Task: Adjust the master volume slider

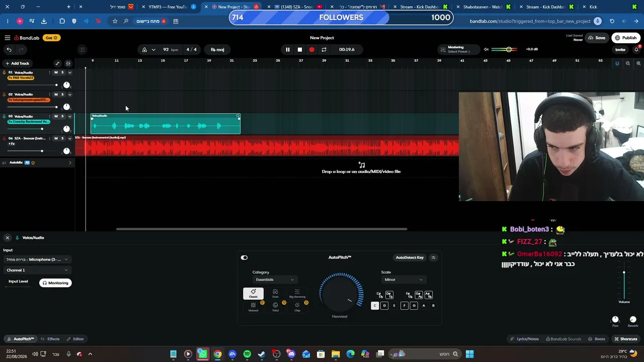Action: pyautogui.click(x=503, y=49)
